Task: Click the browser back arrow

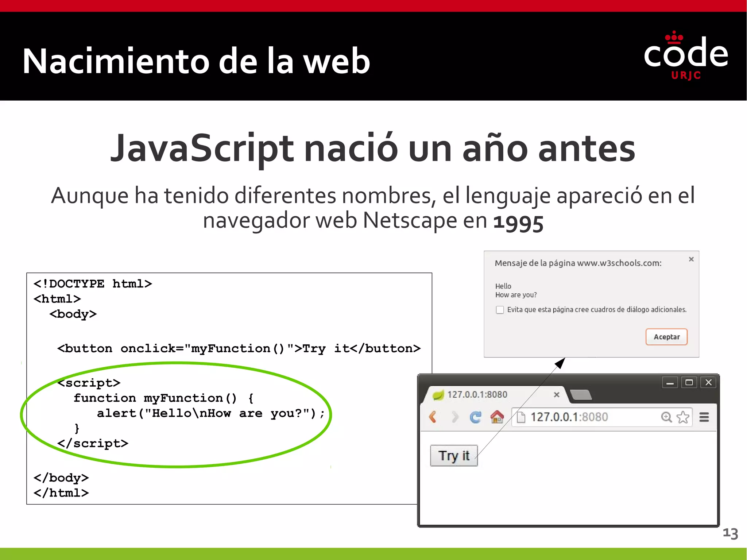Action: [433, 417]
